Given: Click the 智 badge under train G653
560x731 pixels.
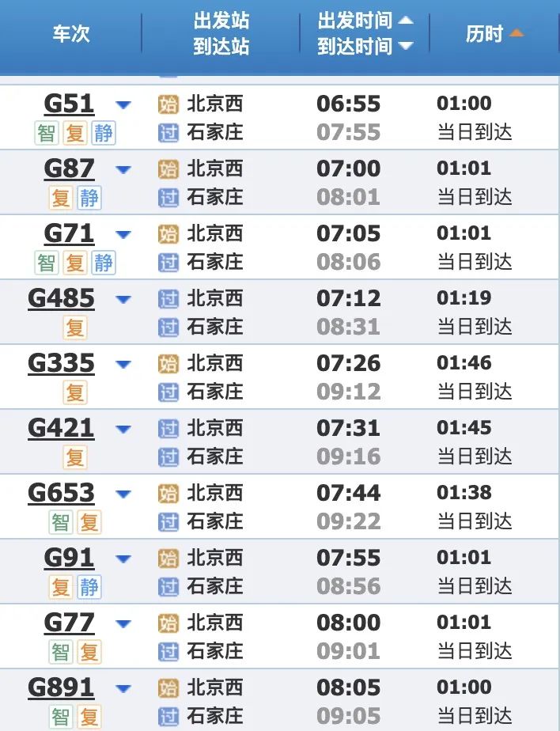Looking at the screenshot, I should 61,522.
